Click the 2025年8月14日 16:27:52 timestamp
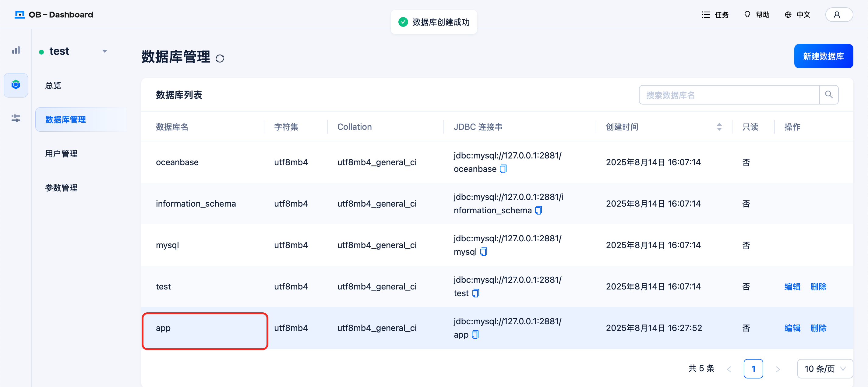The width and height of the screenshot is (868, 387). (654, 328)
